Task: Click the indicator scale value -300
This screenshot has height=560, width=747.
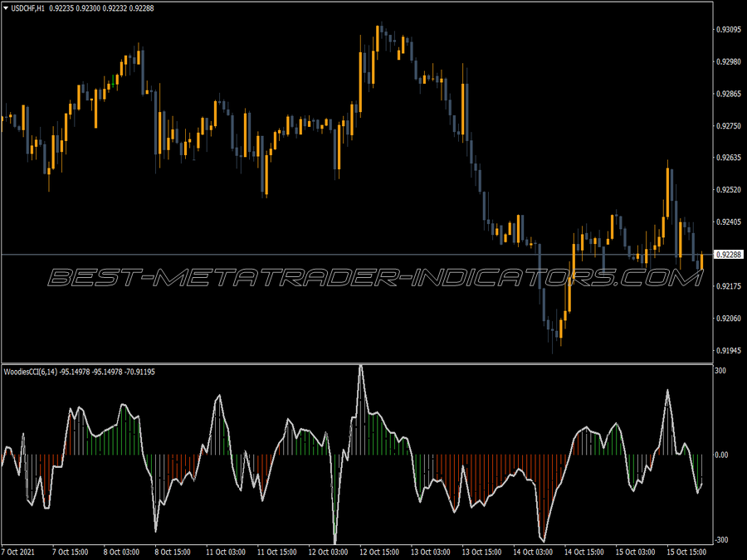Action: [721, 539]
